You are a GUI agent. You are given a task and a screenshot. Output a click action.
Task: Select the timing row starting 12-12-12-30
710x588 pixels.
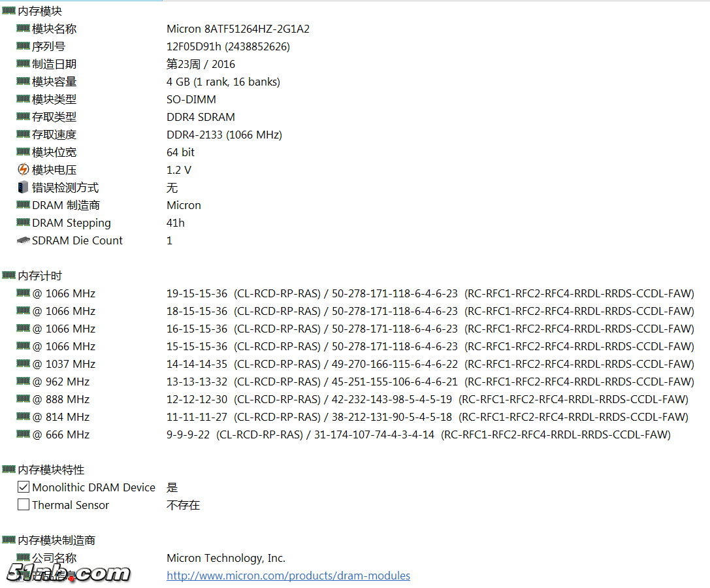(x=427, y=400)
